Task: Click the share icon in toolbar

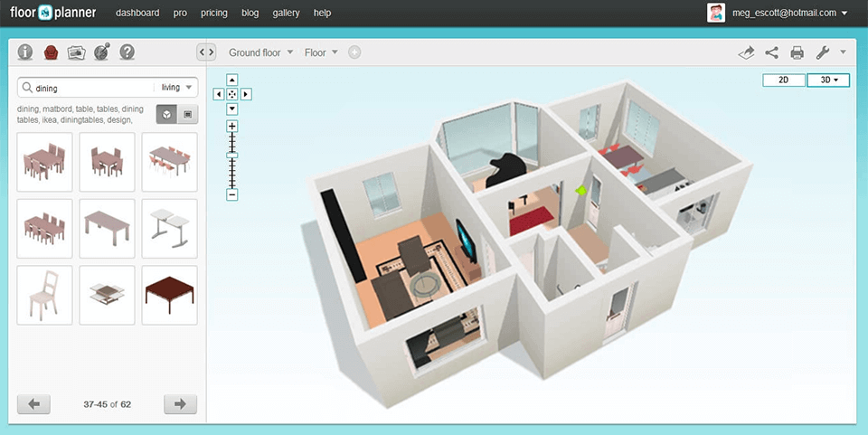Action: (771, 52)
